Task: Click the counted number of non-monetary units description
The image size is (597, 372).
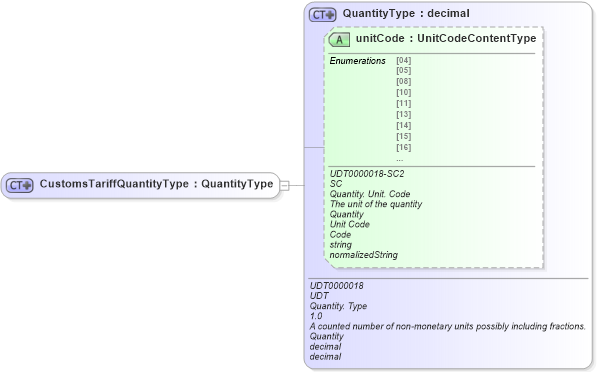Action: point(447,326)
